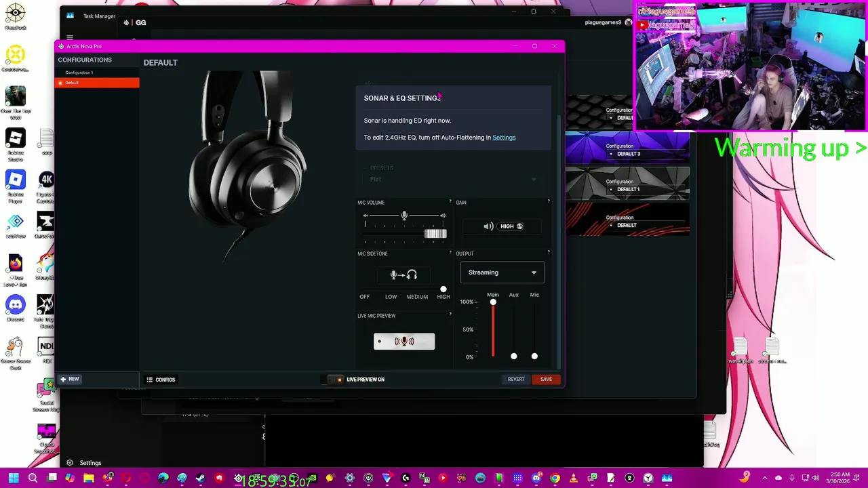Viewport: 868px width, 488px height.
Task: Toggle the Gain HIGH switch
Action: coord(512,226)
